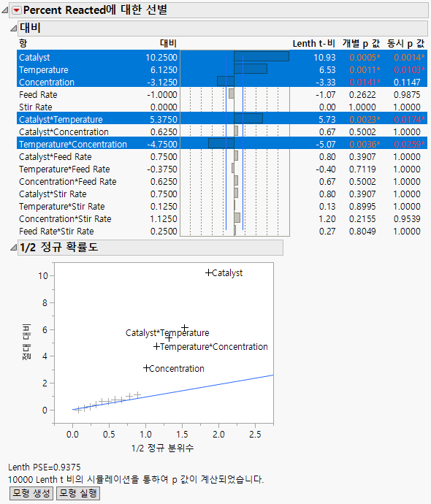431x504 pixels.
Task: Click the Lenth PSE=0.9375 text
Action: [x=45, y=467]
